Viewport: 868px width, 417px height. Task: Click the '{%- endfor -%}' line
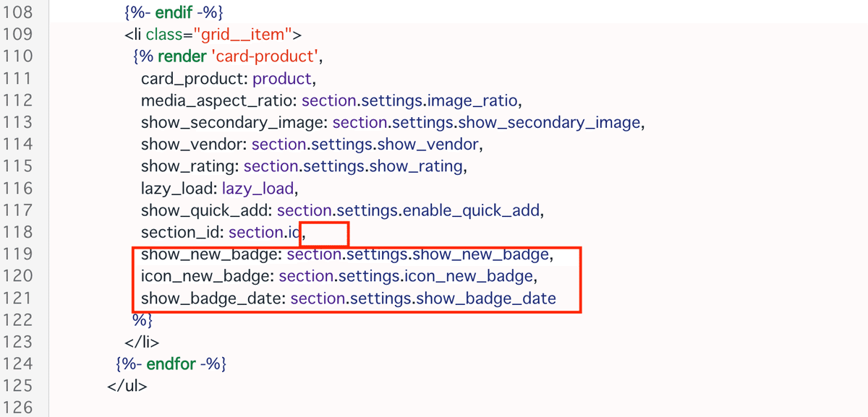[171, 364]
